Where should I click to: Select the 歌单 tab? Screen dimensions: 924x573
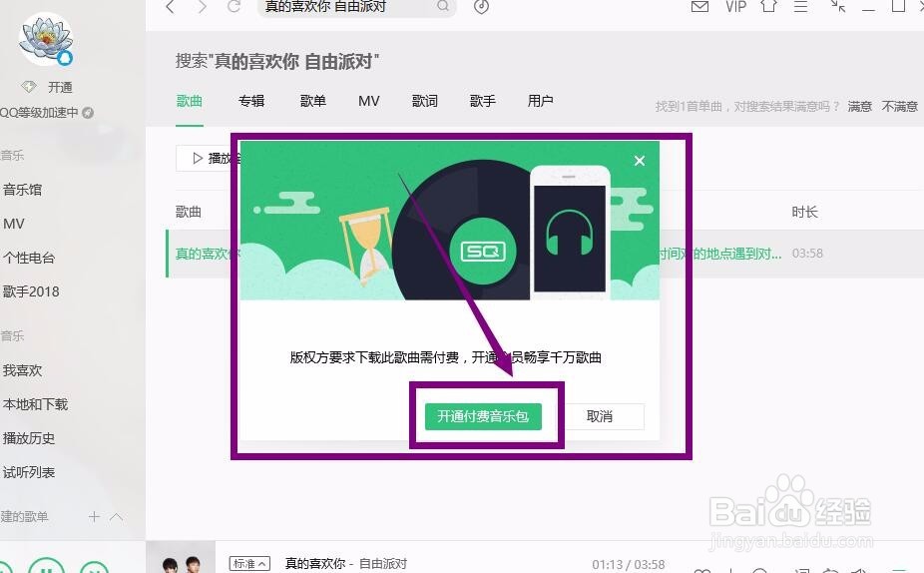pyautogui.click(x=313, y=101)
